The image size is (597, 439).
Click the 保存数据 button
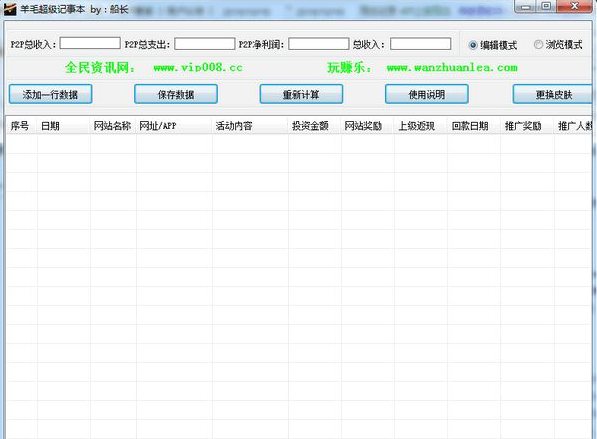(176, 94)
